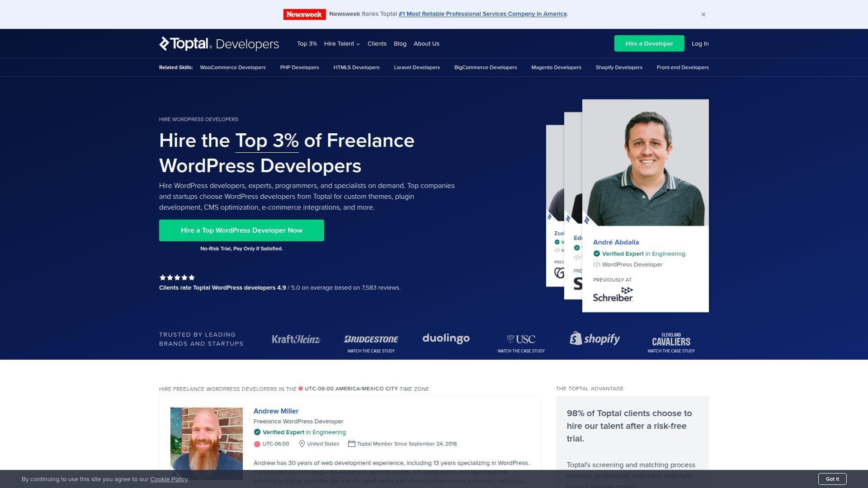
Task: Click the Hire a Developer button
Action: 649,43
